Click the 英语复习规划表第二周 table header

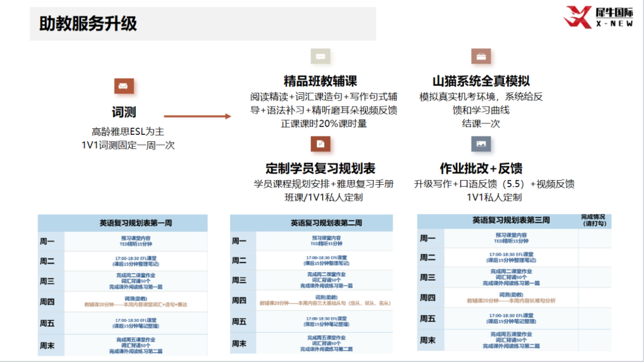(326, 222)
